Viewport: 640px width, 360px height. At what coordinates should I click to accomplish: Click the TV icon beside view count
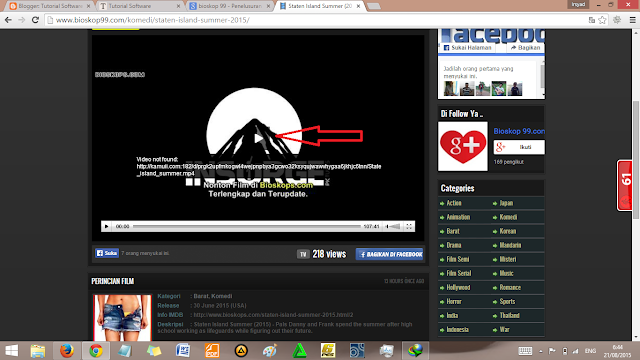pos(303,254)
